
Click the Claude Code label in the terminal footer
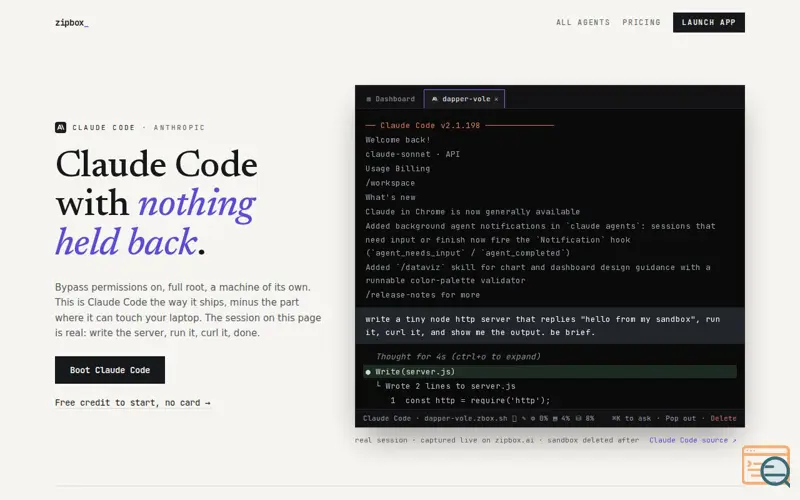[x=387, y=418]
